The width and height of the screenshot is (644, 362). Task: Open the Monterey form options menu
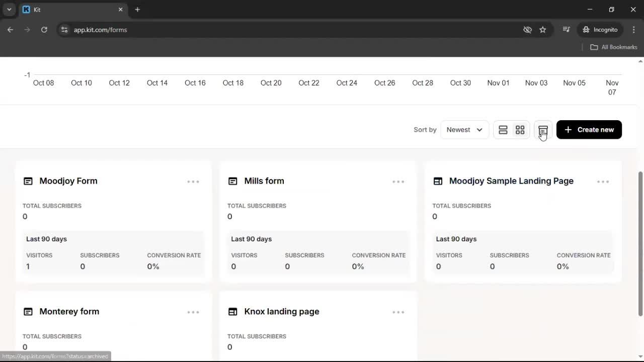coord(193,312)
